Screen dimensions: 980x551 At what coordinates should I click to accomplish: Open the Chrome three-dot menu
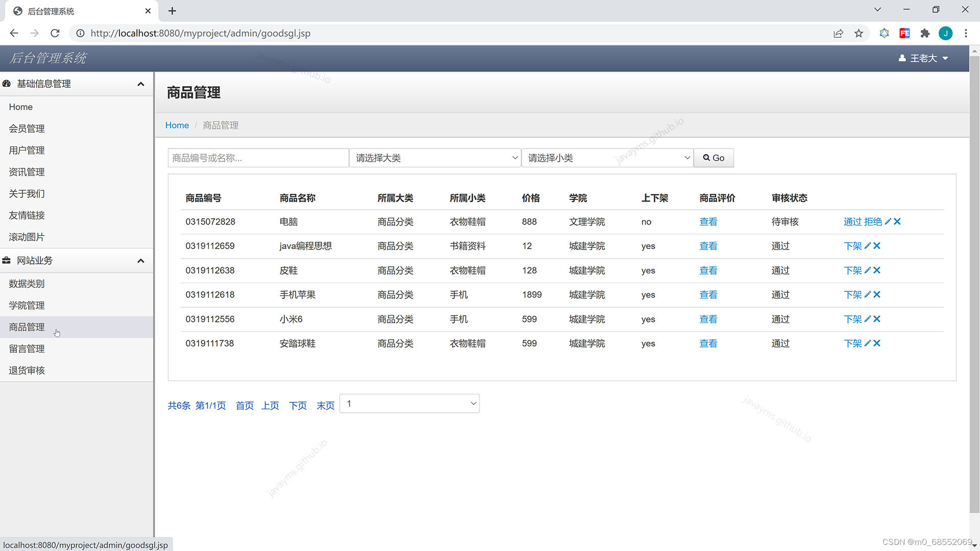point(966,33)
